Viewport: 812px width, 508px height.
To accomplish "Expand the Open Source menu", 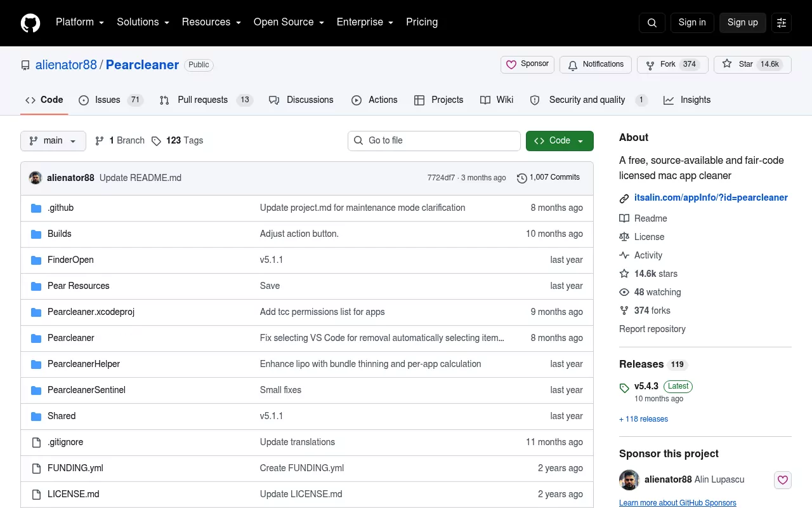I will 289,22.
